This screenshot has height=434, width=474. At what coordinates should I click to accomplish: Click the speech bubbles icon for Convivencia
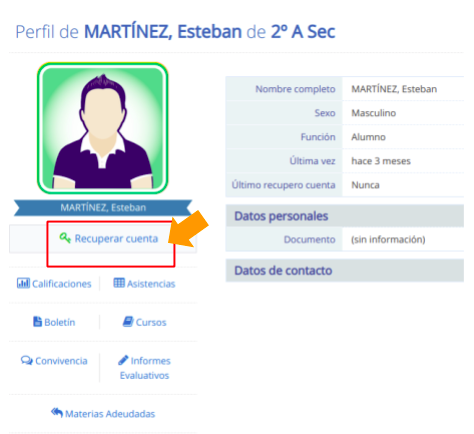point(27,360)
